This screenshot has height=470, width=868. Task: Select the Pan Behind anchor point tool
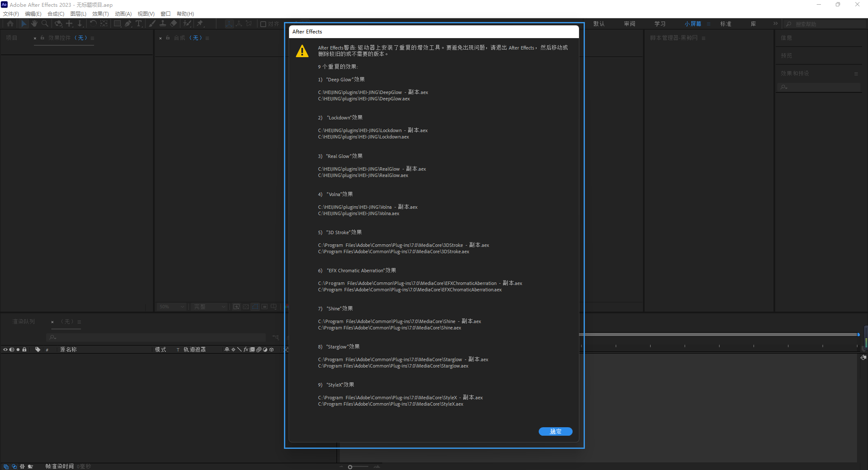click(x=104, y=24)
